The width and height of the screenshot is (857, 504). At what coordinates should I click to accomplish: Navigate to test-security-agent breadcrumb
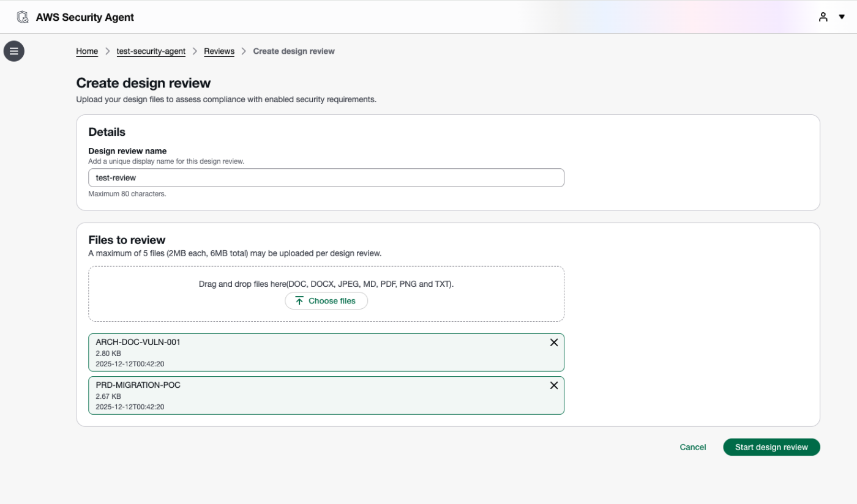coord(151,51)
